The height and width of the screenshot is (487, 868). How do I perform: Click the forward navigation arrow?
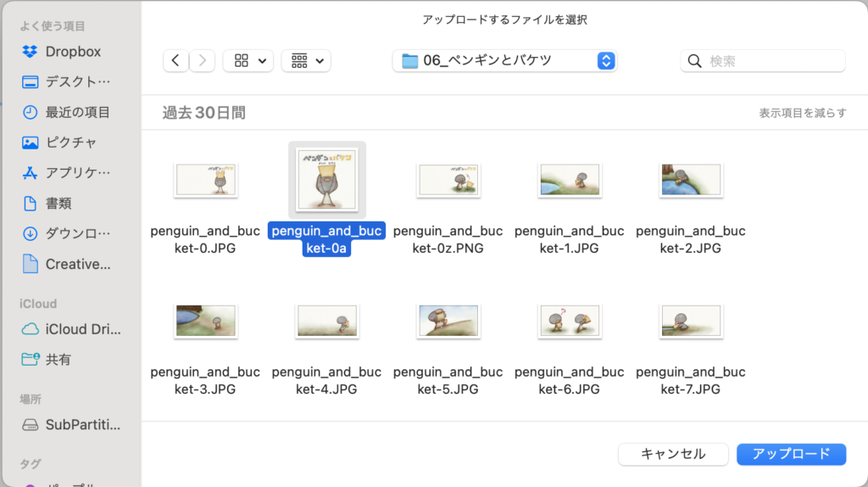coord(202,60)
